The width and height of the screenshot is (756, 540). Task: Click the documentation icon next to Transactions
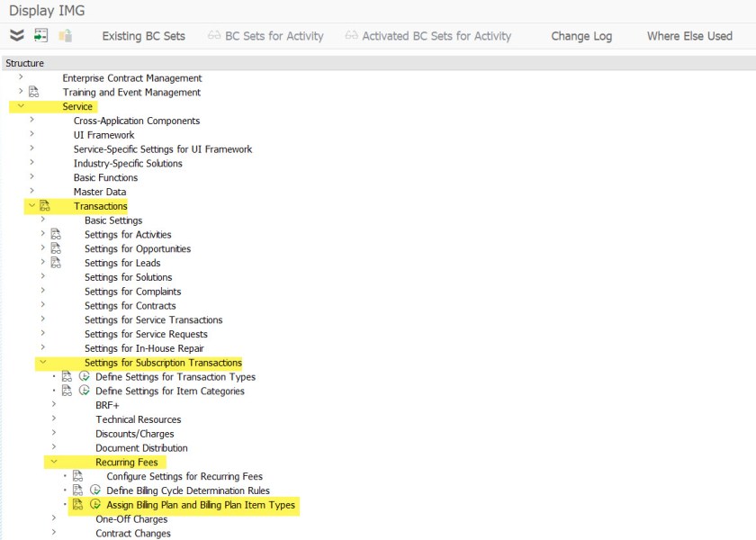tap(44, 206)
